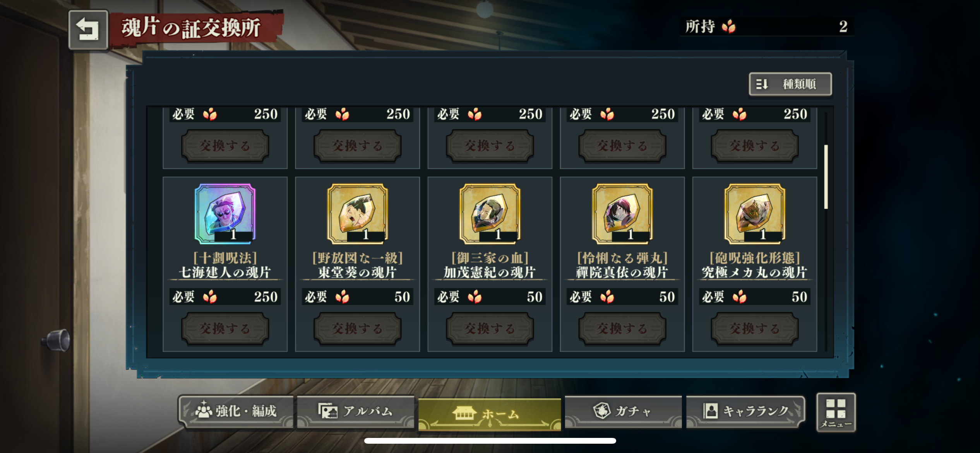
Task: Select 加茂憲紀の魂片 item icon
Action: pyautogui.click(x=490, y=214)
